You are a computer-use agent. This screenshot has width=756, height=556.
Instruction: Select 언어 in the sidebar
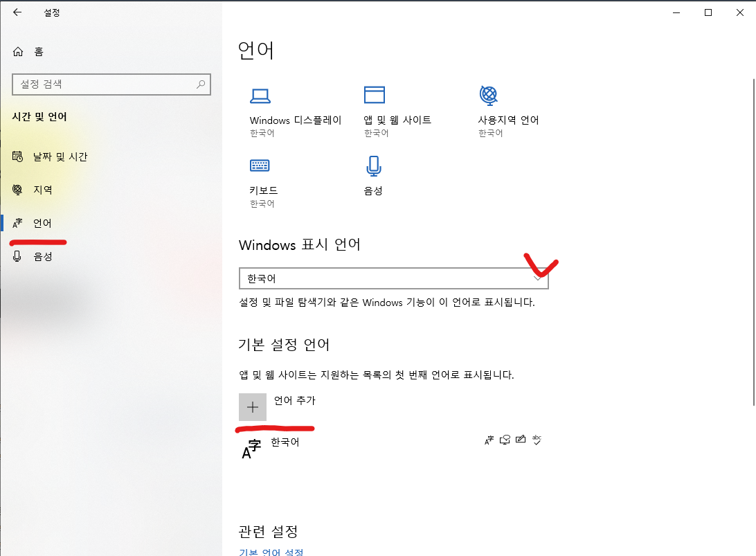tap(42, 223)
